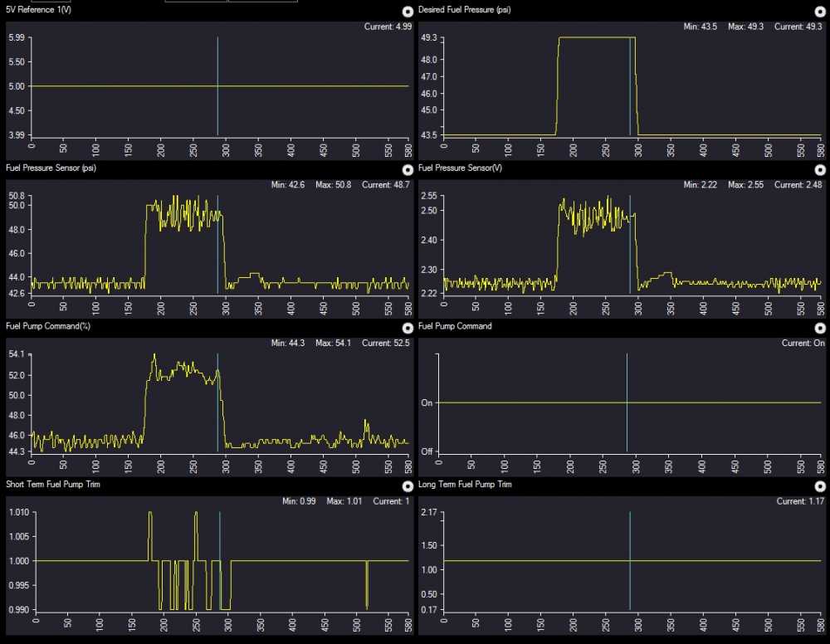Click the Short Term Fuel Pump Trim round icon
This screenshot has width=830, height=644.
pyautogui.click(x=408, y=486)
